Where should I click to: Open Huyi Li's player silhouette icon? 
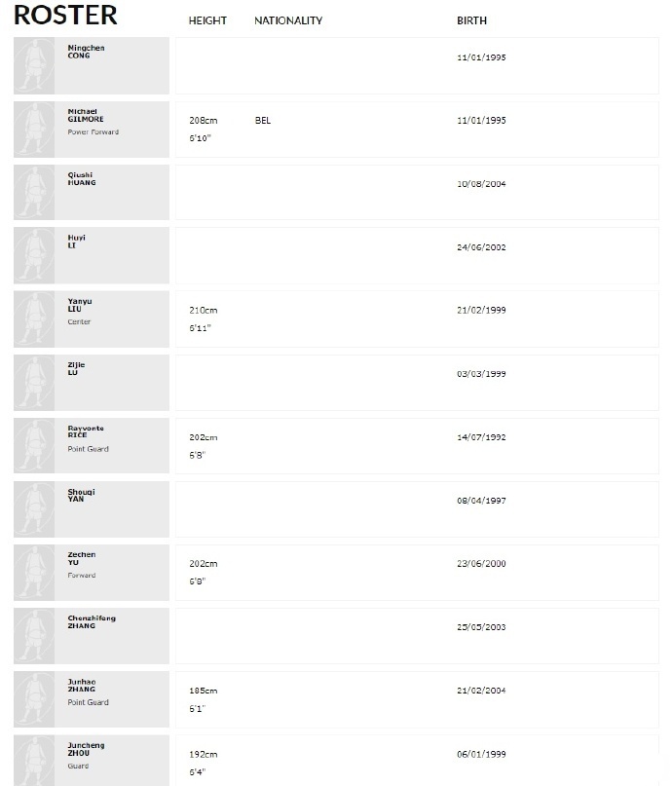(35, 256)
